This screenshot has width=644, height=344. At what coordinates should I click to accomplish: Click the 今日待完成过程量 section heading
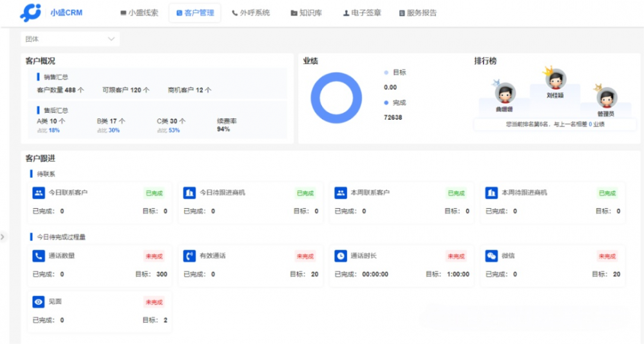[x=61, y=237]
